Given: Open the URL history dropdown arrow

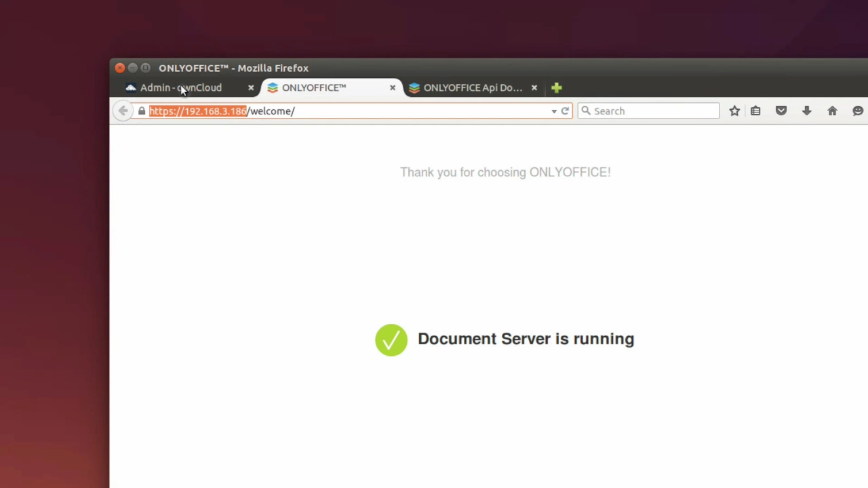Looking at the screenshot, I should coord(554,111).
